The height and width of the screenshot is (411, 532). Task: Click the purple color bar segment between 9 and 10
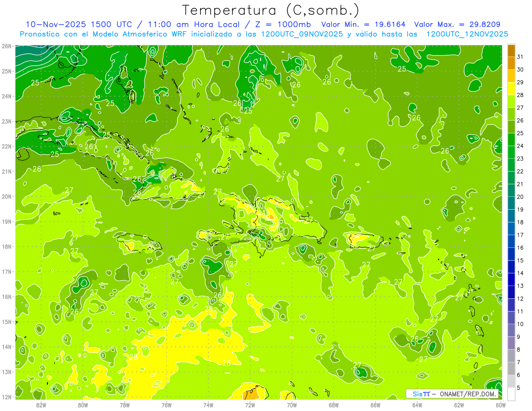[511, 331]
